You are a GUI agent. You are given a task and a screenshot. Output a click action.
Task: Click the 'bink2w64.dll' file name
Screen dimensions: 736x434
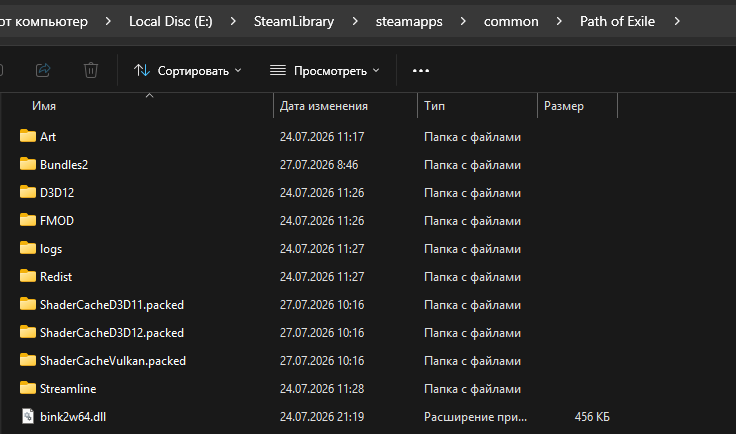point(73,417)
